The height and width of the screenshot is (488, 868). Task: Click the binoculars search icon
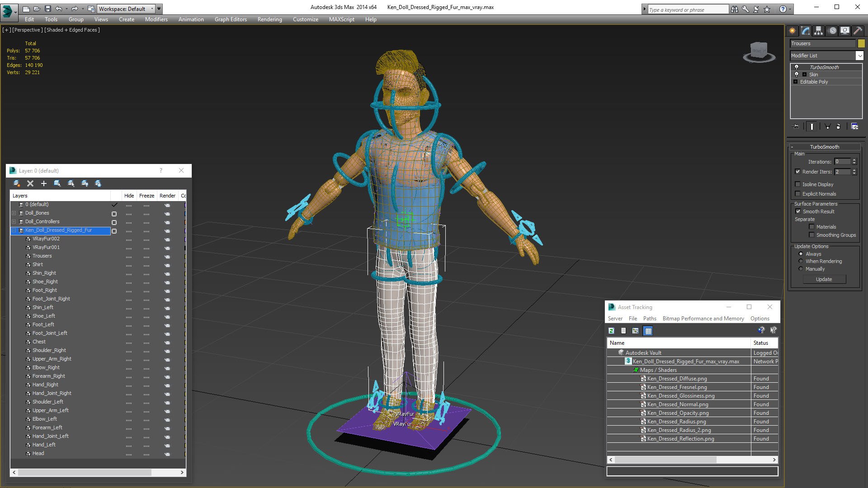(x=734, y=9)
